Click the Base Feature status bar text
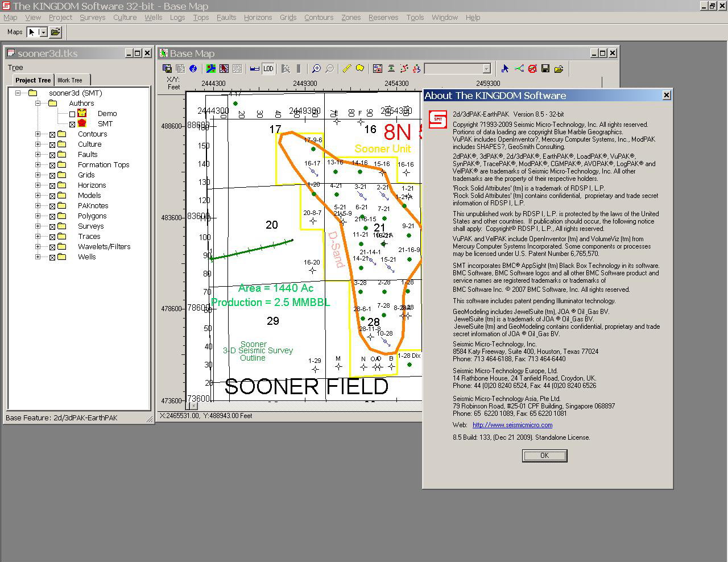This screenshot has width=728, height=562. click(61, 418)
